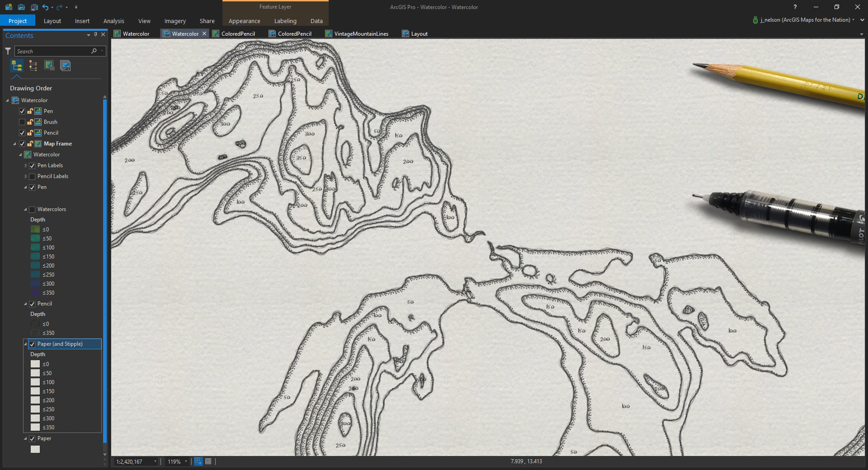
Task: Click the ≤200 Paper and Stipple swatch
Action: 35,400
